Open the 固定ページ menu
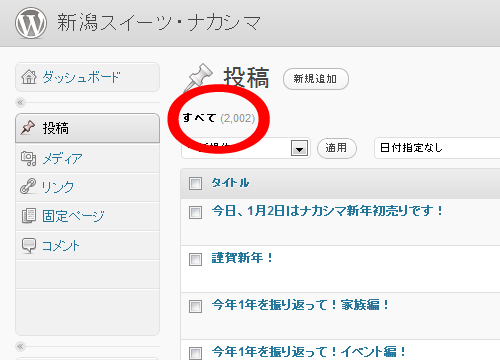The image size is (500, 360). point(73,216)
